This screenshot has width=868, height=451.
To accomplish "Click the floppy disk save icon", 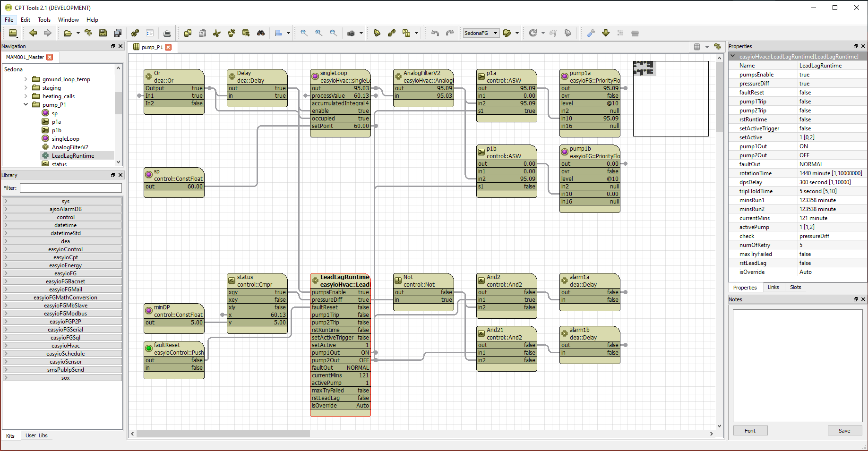I will (x=103, y=33).
